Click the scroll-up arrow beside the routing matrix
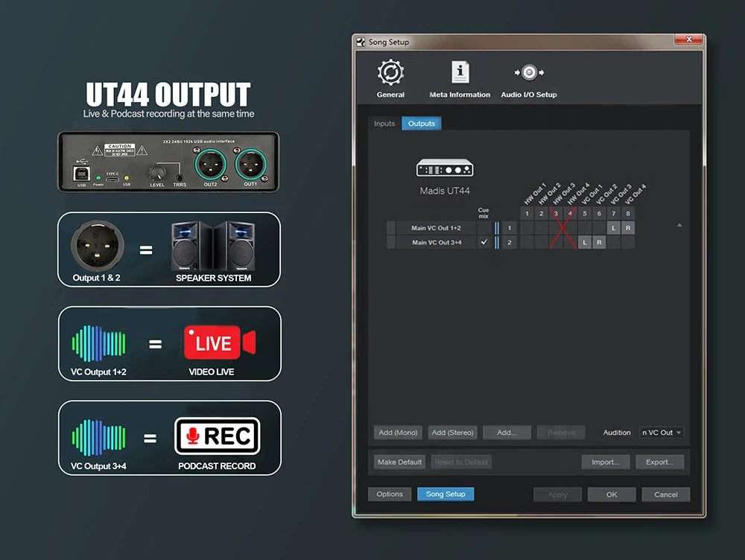This screenshot has width=745, height=560. (x=679, y=225)
